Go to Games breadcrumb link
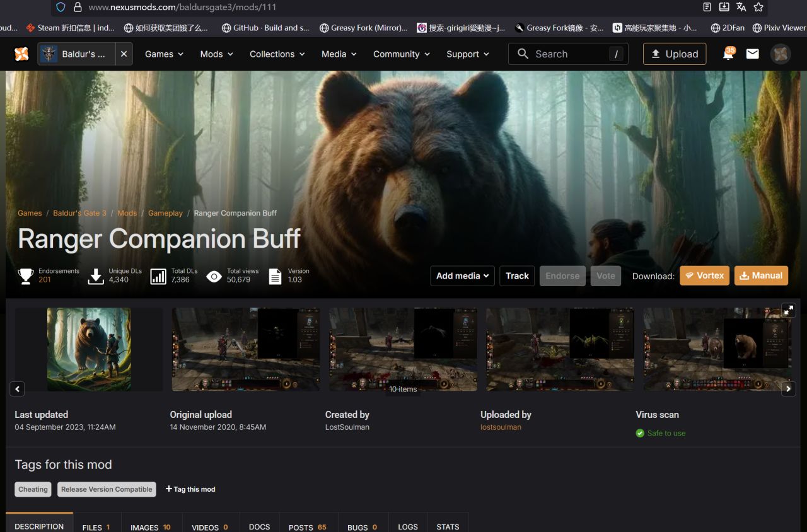The image size is (807, 532). coord(30,213)
